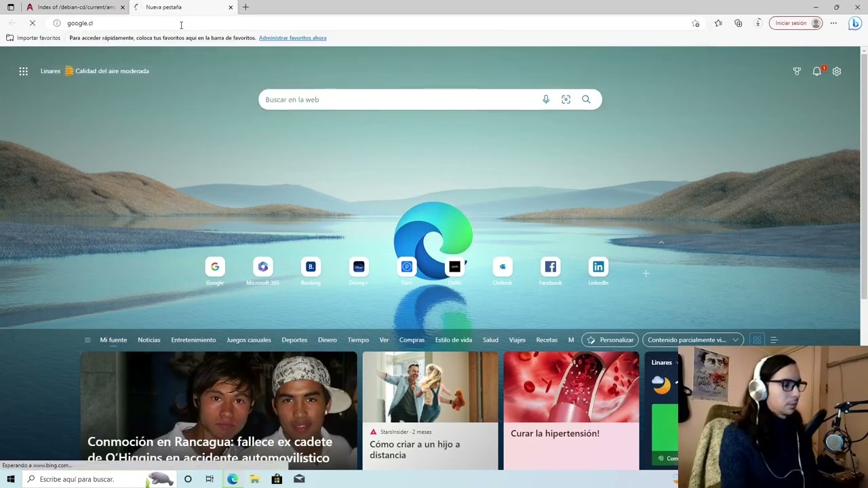Open the LinkedIn quick link tile

[598, 267]
